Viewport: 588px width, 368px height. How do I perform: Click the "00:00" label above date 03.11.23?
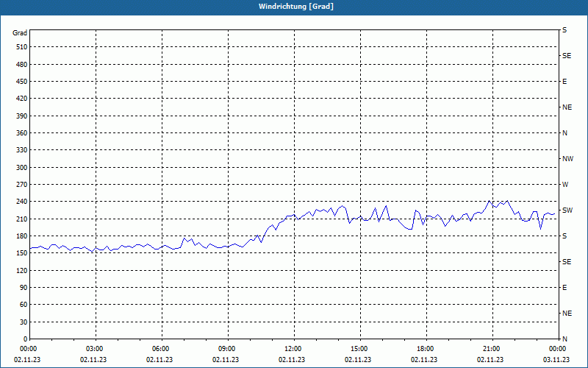coord(558,349)
